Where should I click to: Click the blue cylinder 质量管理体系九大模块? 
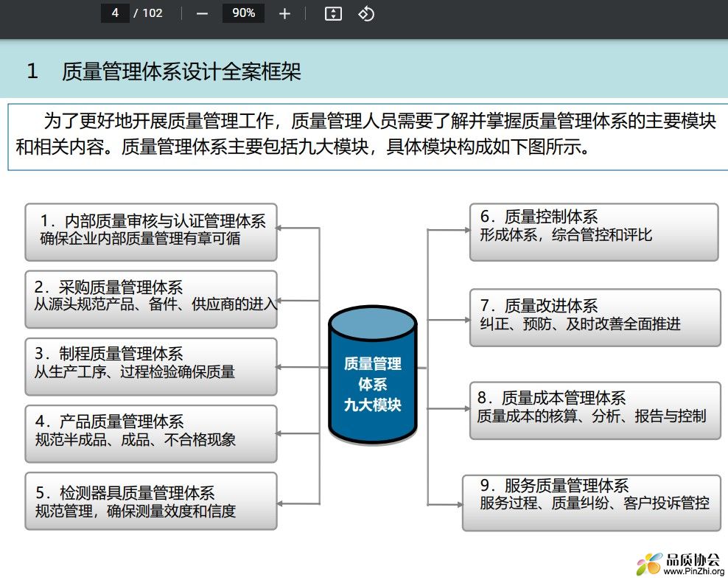point(372,374)
